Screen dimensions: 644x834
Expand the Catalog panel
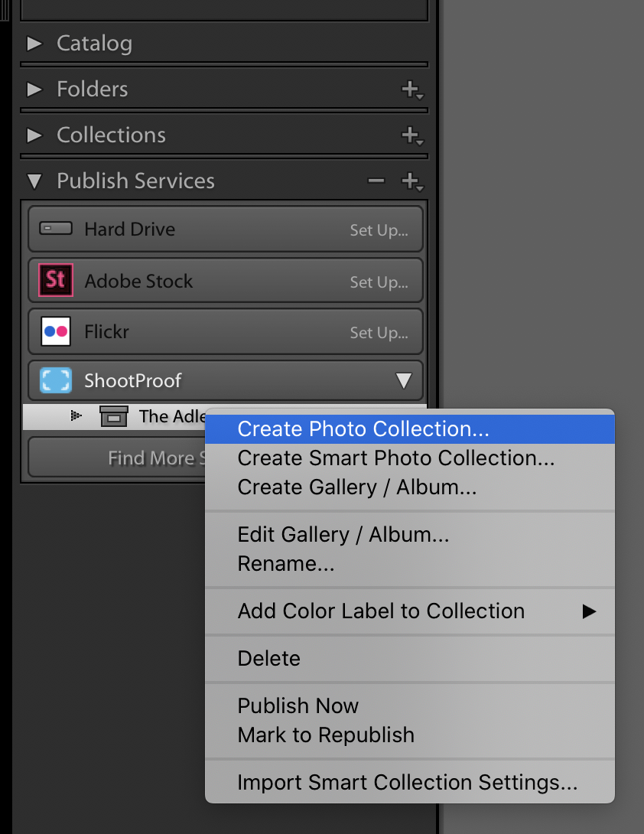[x=34, y=44]
